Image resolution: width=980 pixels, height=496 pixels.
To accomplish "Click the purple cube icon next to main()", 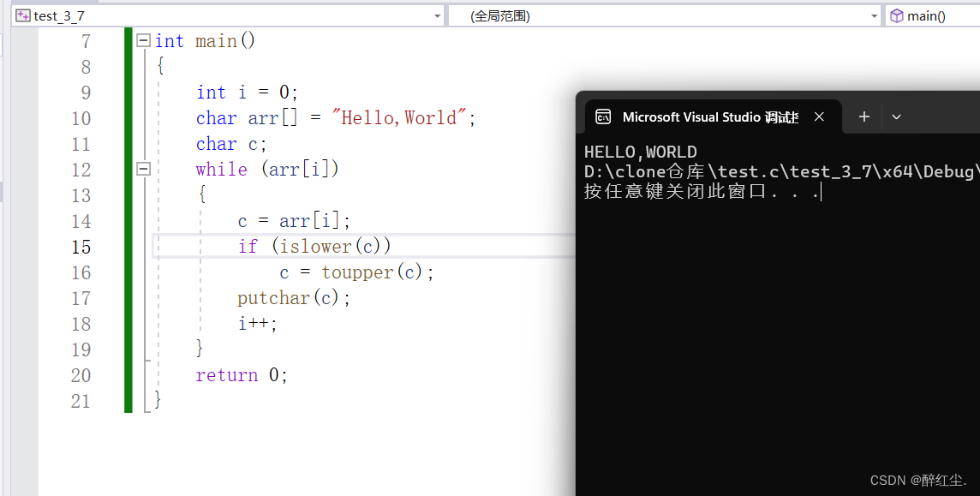I will click(896, 15).
